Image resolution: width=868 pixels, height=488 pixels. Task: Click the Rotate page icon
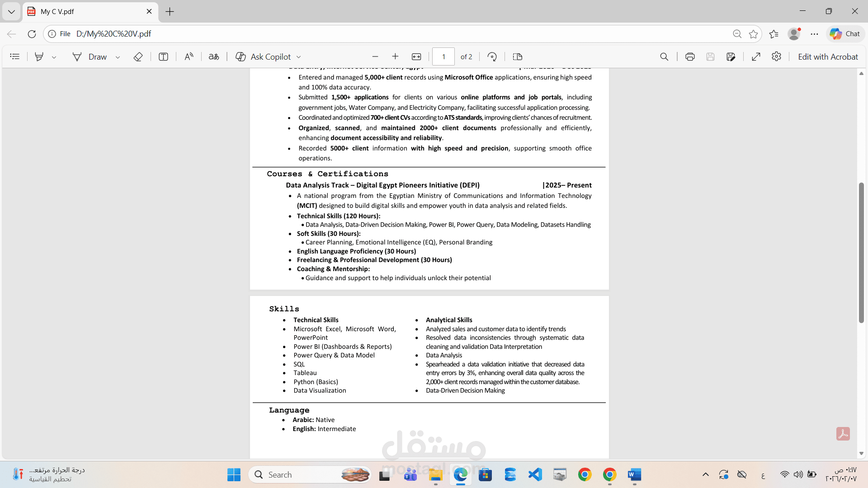492,56
